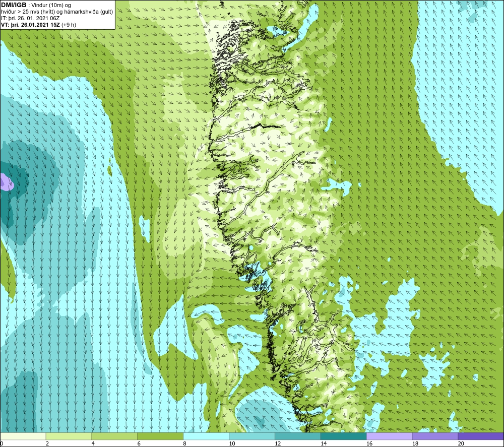Click the "DMI/IGB" title in the info box
504x447 pixels.
pos(14,5)
